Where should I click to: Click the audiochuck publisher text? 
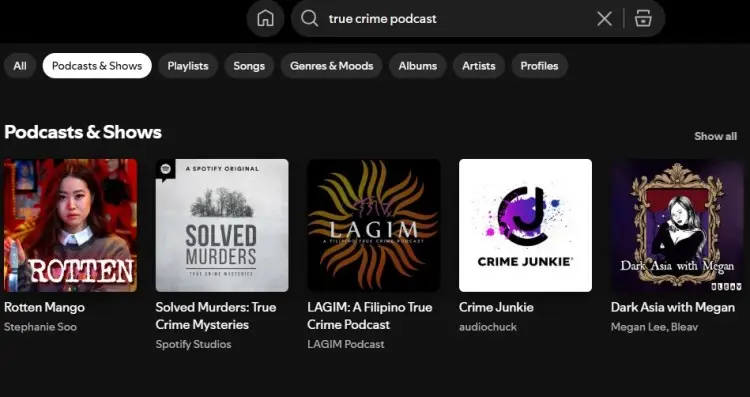point(488,327)
